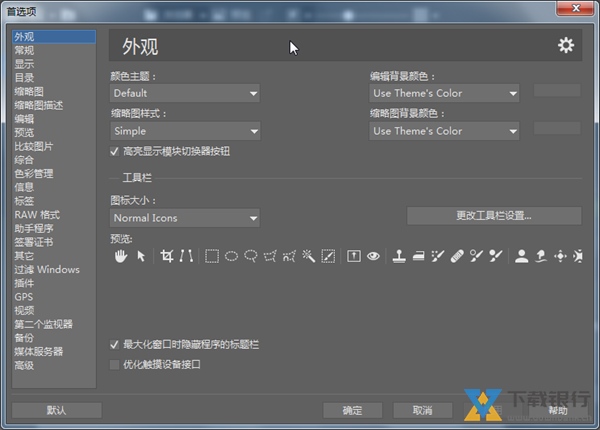This screenshot has width=600, height=430.
Task: Select the two-lines alignment tool icon
Action: pos(186,256)
